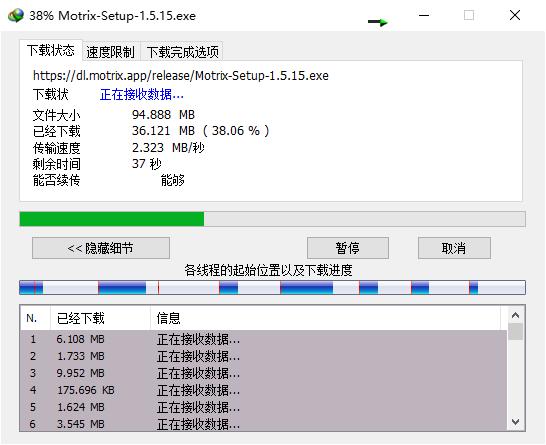Click the download URL text

(x=181, y=76)
